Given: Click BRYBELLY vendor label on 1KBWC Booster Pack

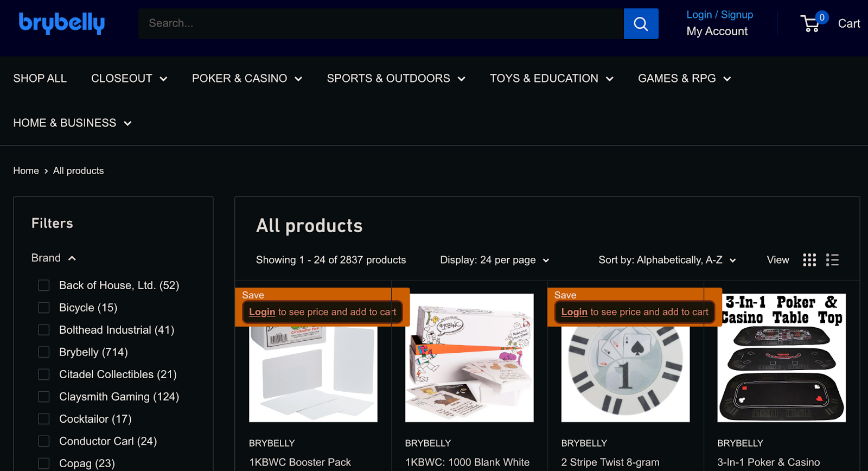Looking at the screenshot, I should click(272, 443).
